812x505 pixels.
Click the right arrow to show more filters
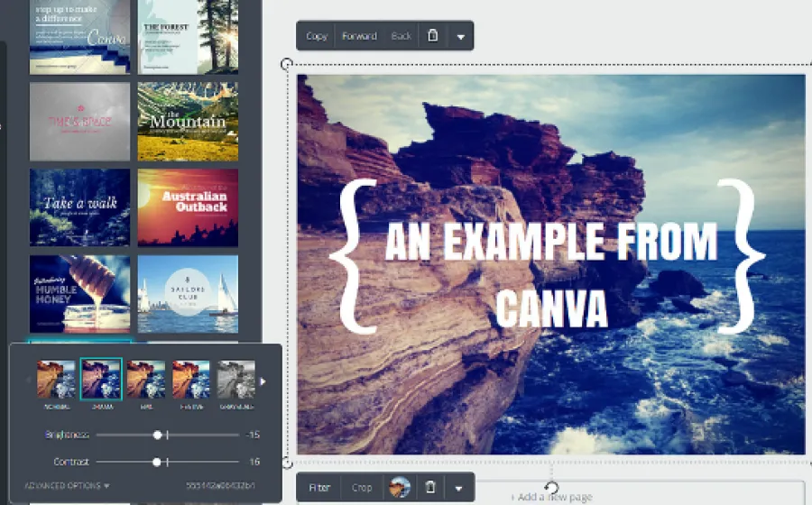pyautogui.click(x=263, y=381)
